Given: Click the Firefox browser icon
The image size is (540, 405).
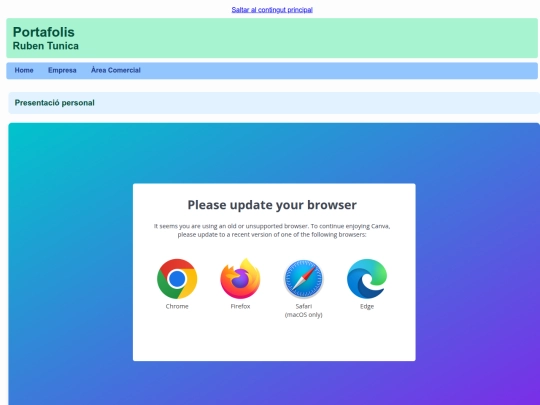Looking at the screenshot, I should click(x=240, y=278).
